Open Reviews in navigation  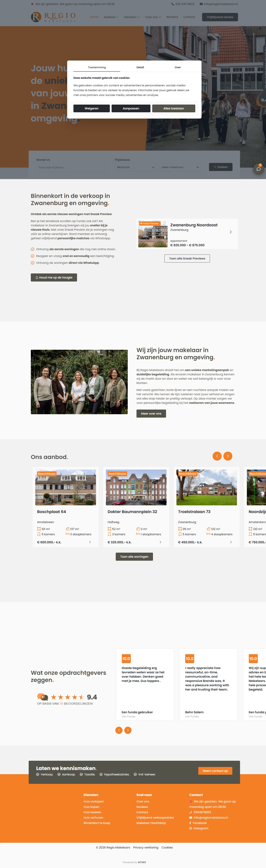pyautogui.click(x=172, y=17)
